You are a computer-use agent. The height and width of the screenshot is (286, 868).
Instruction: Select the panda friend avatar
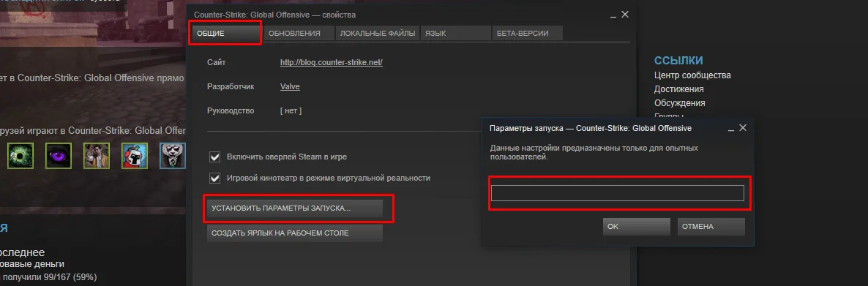[x=172, y=156]
